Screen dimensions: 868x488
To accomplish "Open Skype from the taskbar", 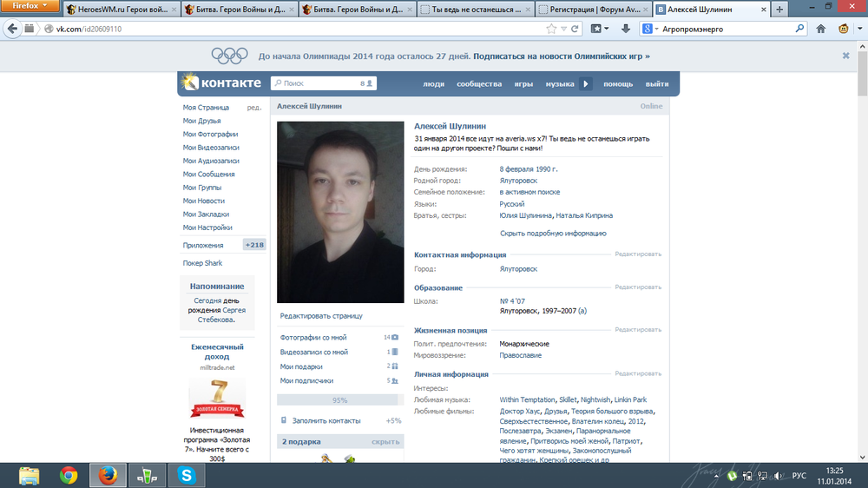I will 186,475.
